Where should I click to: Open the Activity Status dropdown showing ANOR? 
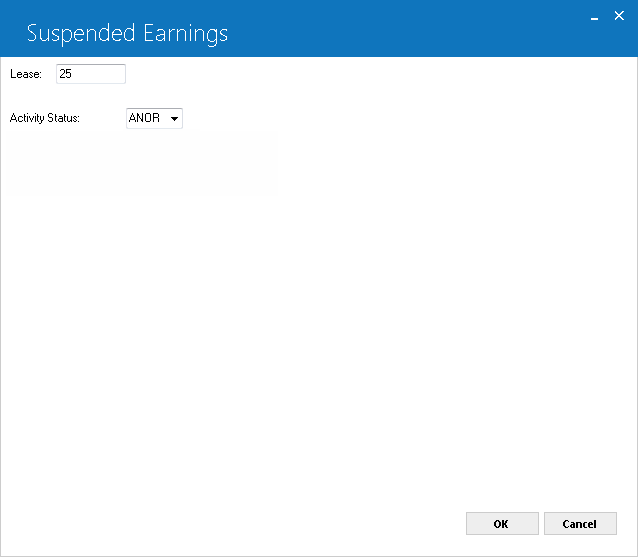[x=154, y=118]
